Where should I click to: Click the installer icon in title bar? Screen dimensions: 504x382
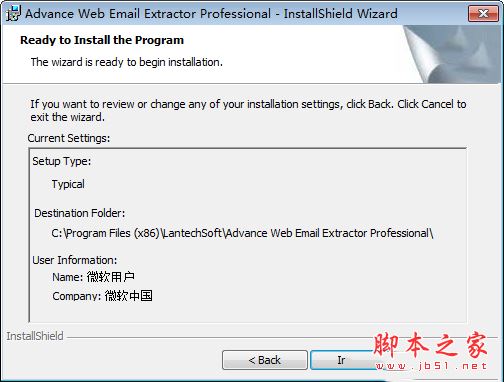pos(13,13)
